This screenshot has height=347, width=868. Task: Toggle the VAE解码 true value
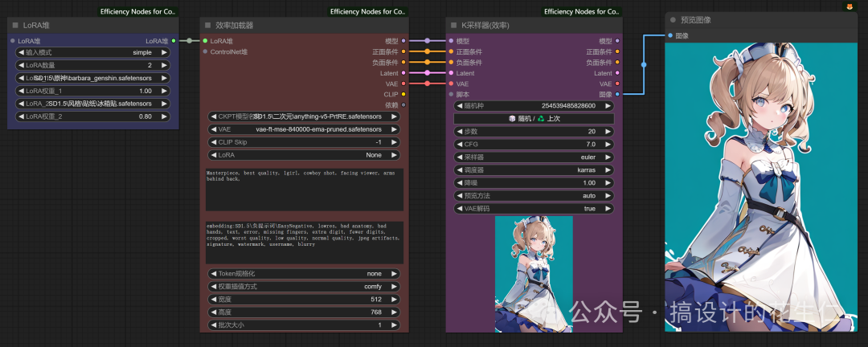click(534, 209)
